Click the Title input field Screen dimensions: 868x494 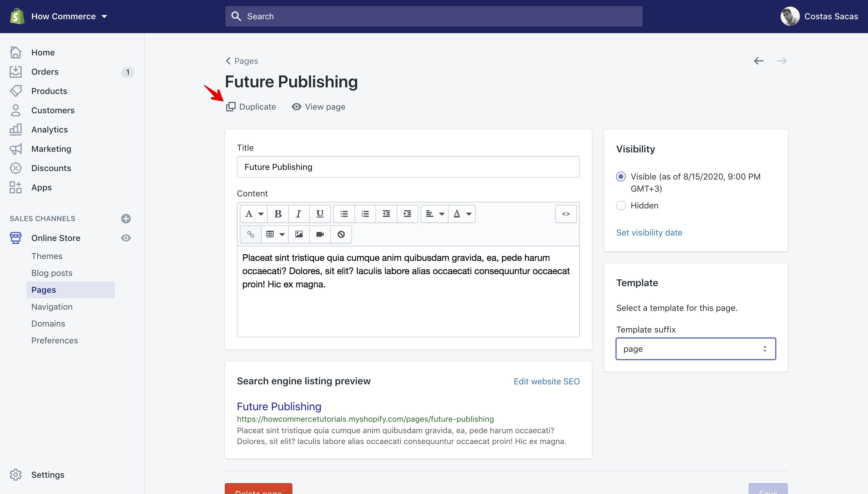tap(408, 167)
